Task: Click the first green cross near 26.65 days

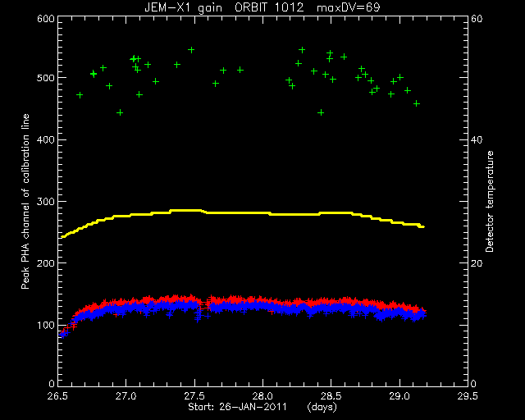Action: (x=80, y=95)
